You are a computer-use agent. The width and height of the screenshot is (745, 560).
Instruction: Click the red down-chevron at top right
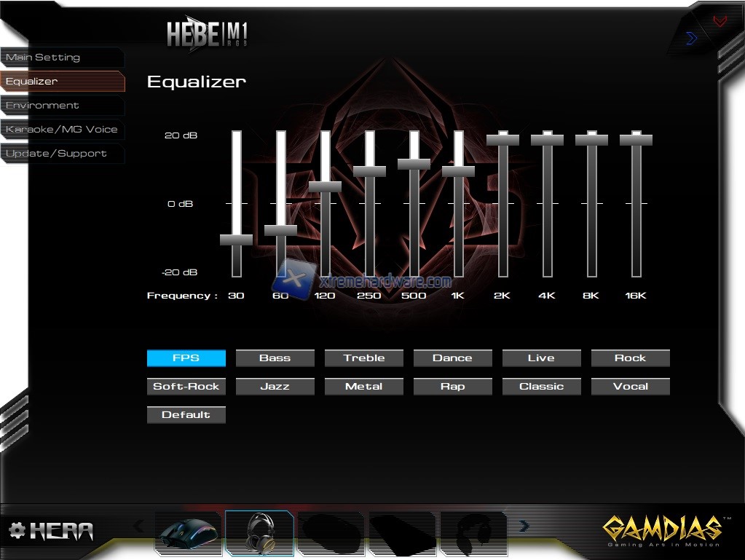(720, 22)
